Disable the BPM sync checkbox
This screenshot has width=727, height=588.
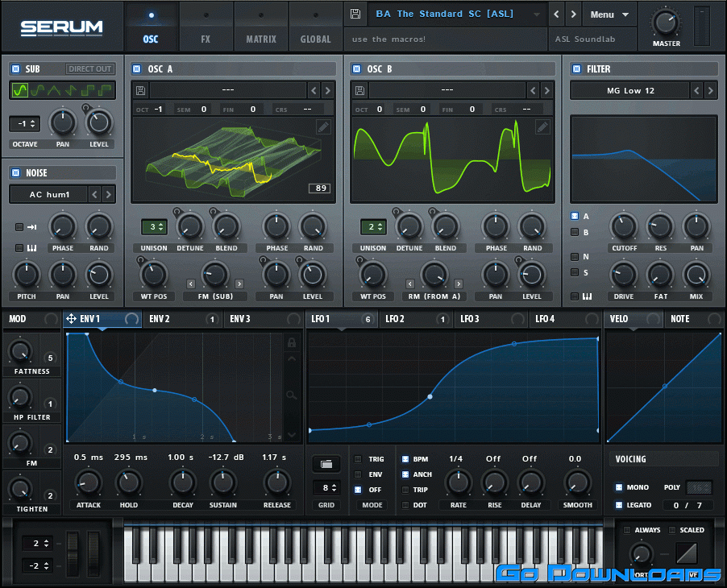405,459
